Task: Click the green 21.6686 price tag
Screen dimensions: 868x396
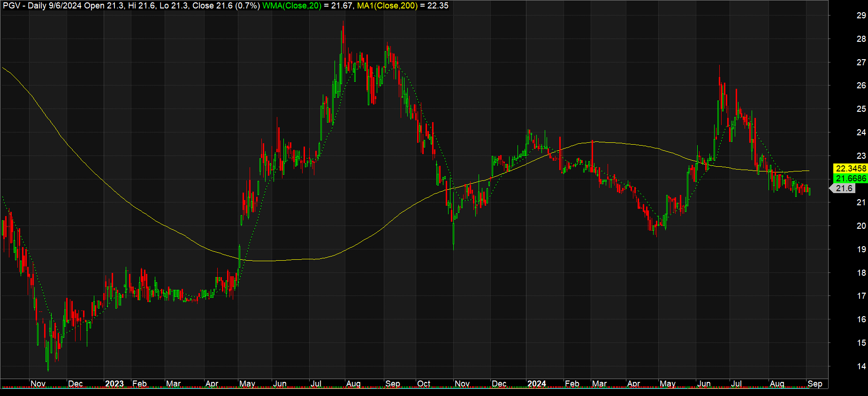Action: [x=851, y=179]
